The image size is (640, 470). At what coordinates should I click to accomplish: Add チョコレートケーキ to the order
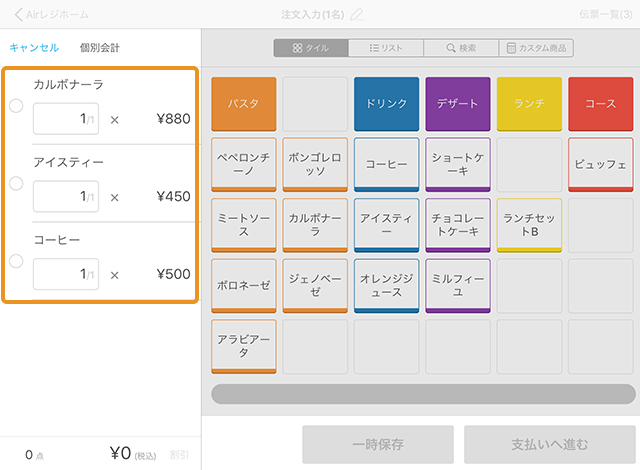click(458, 225)
